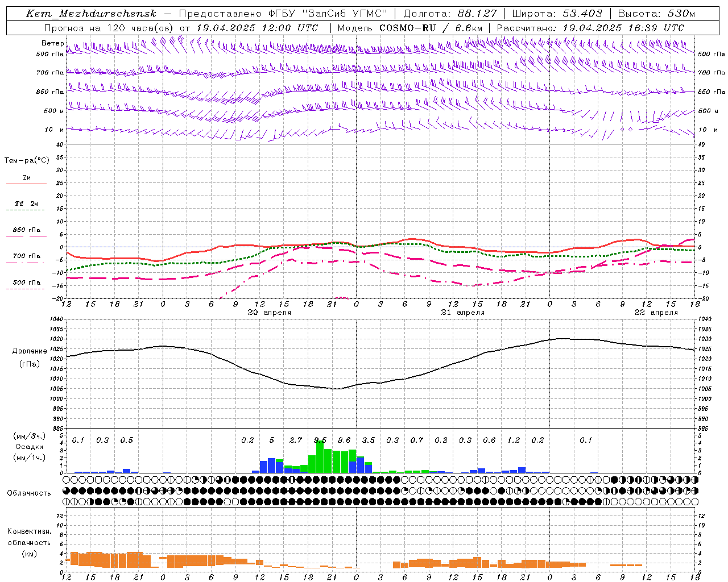Click the (мм/3ч.) units label
This screenshot has width=728, height=582.
29,436
